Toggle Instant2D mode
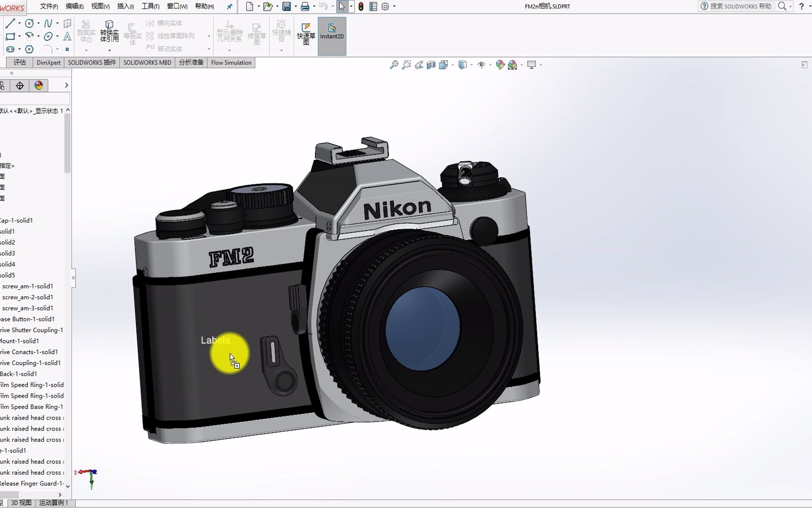The image size is (812, 508). (332, 36)
